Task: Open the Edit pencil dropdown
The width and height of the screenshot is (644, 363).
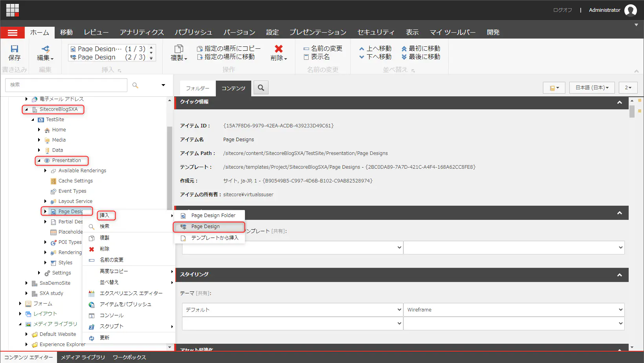Action: (x=46, y=53)
